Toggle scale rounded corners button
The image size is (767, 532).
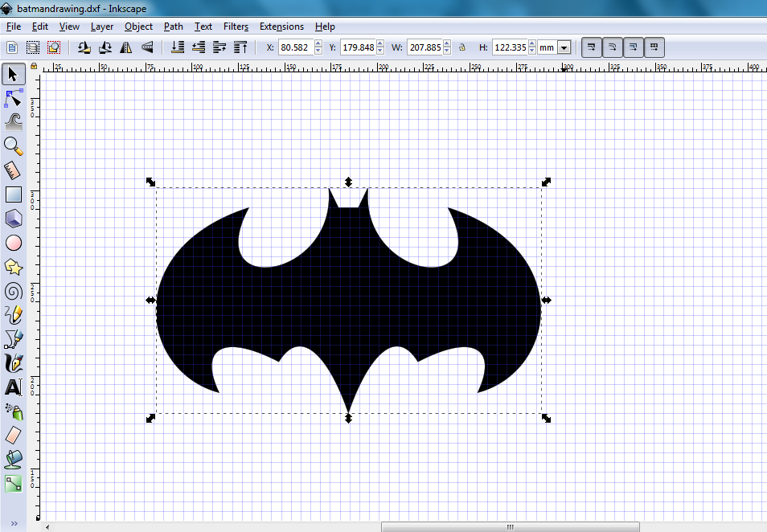pos(613,47)
